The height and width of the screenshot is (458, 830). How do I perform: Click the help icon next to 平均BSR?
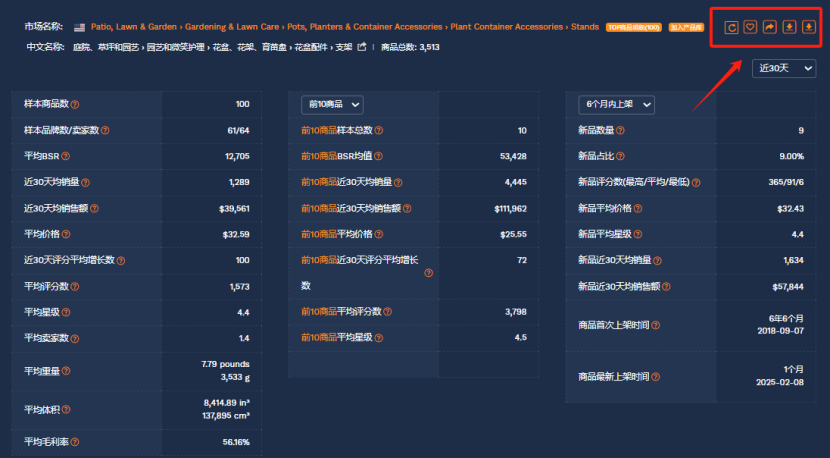coord(66,156)
